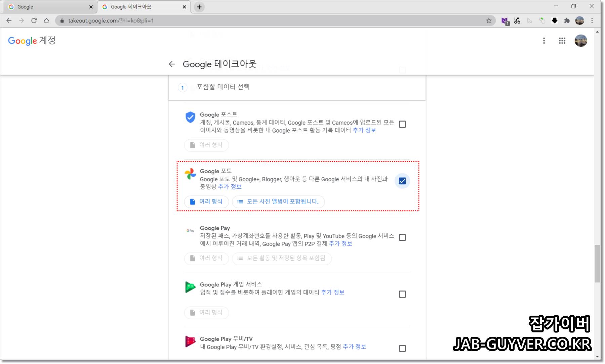Viewport: 605px width, 364px height.
Task: Click the Google 테이크아웃 page heading
Action: tap(219, 64)
